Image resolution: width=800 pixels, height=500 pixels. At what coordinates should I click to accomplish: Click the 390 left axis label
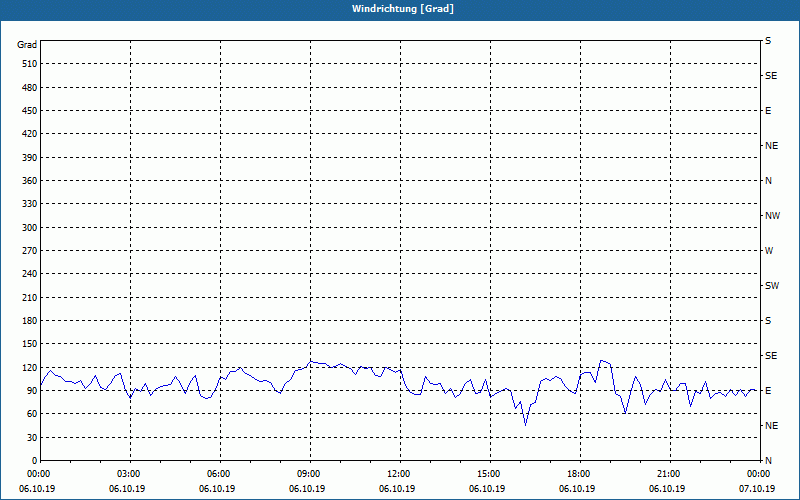click(30, 158)
